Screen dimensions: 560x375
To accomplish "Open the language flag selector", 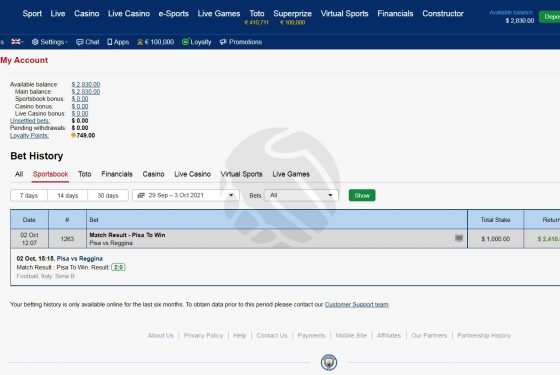I will pyautogui.click(x=17, y=42).
